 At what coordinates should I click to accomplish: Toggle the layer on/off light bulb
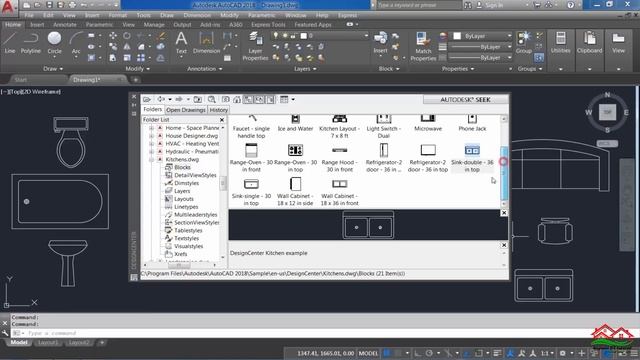(276, 36)
